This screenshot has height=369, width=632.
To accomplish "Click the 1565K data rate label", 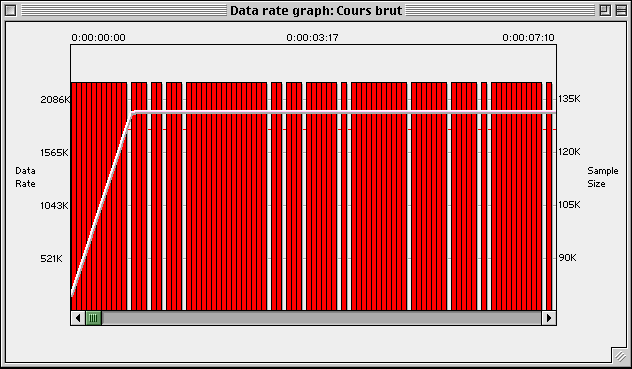I will [54, 152].
